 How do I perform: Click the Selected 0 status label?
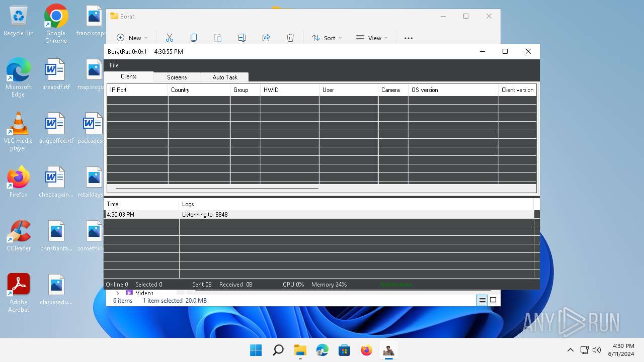(x=149, y=285)
